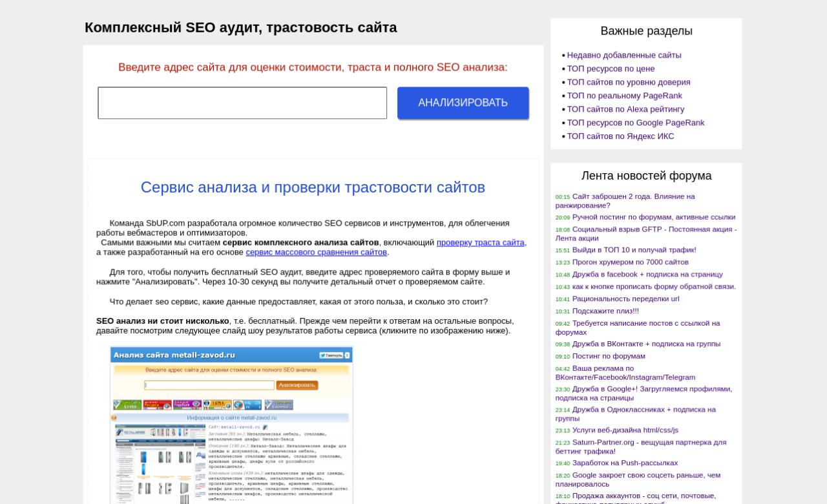Click the 00:15 timestamp in forum feed
The image size is (827, 504).
pos(563,197)
